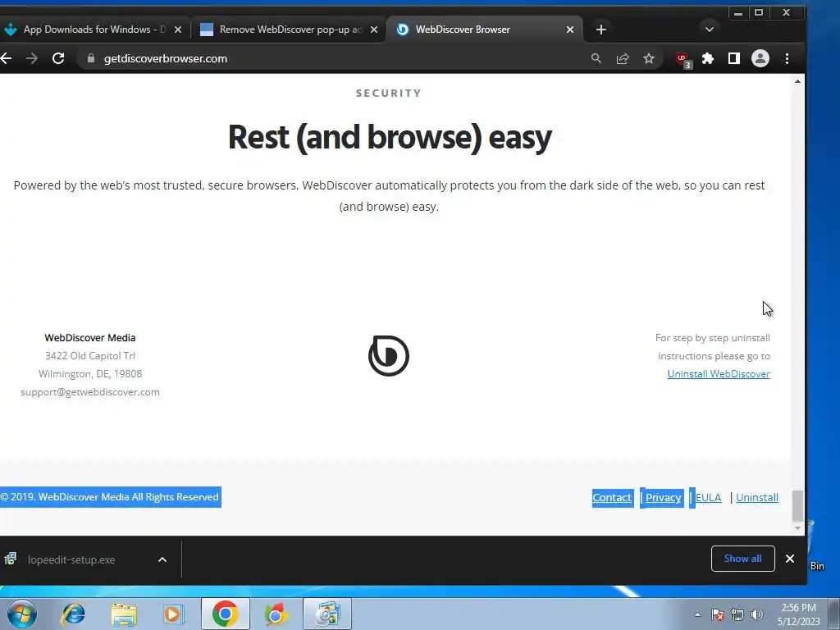This screenshot has width=840, height=630.
Task: Click copyright 2019 WebDiscover Media text
Action: (110, 497)
